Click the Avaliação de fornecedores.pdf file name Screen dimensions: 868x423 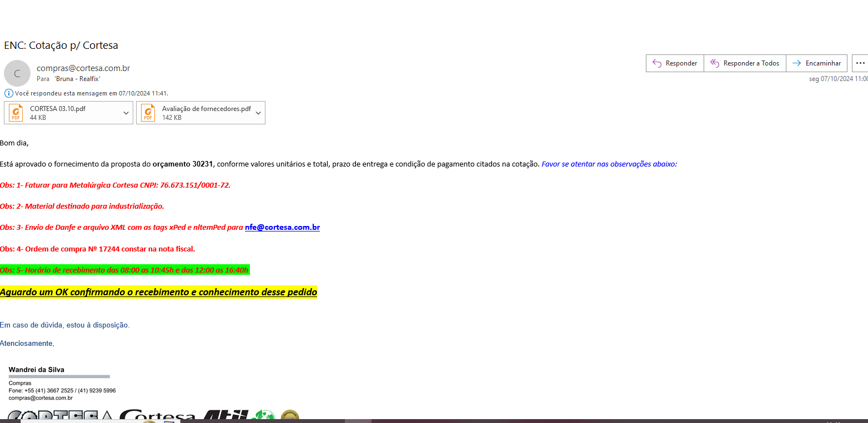pyautogui.click(x=206, y=109)
